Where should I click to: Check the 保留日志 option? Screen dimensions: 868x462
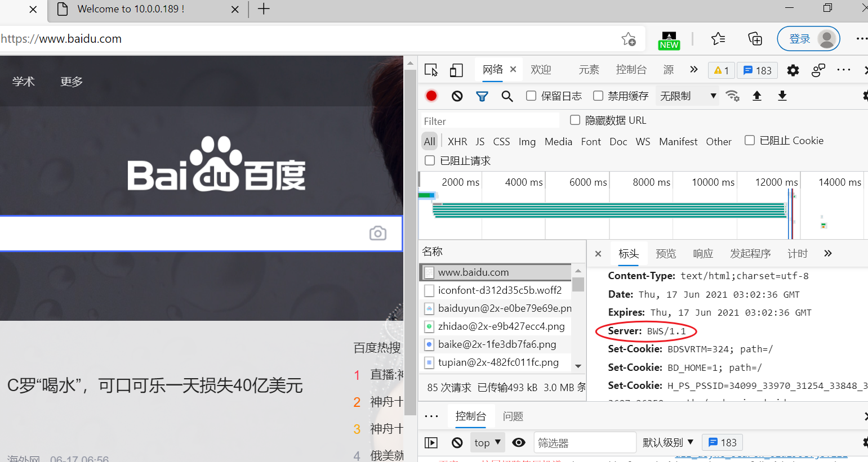tap(531, 96)
